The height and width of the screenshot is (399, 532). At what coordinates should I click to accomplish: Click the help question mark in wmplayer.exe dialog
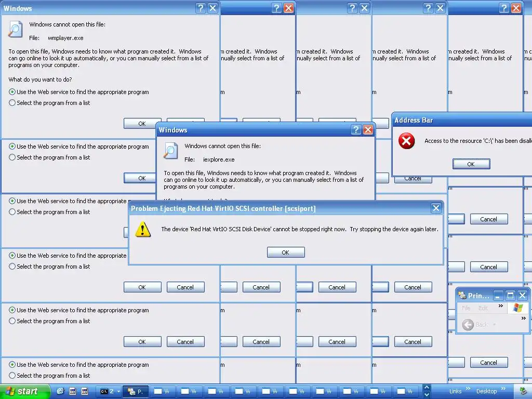tap(201, 8)
